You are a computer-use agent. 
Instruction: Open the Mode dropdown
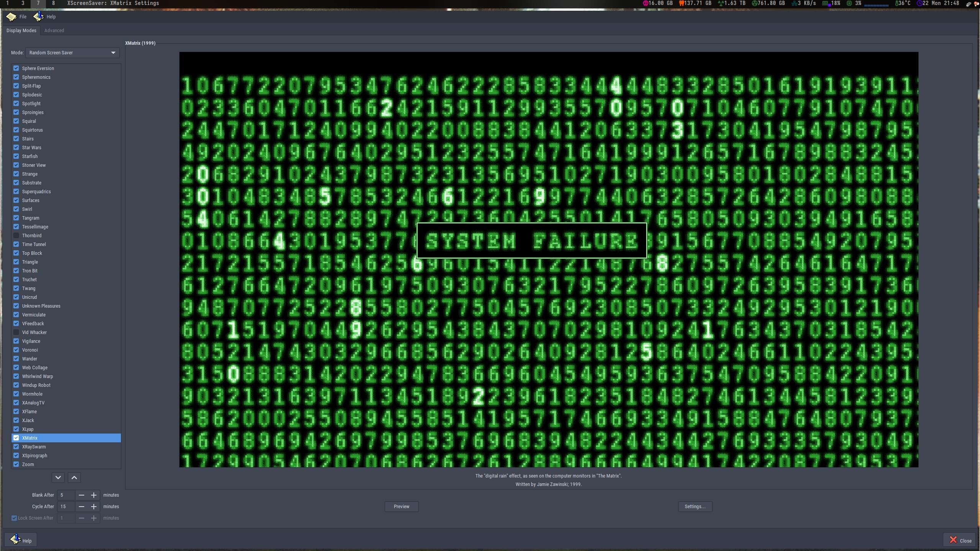(72, 53)
